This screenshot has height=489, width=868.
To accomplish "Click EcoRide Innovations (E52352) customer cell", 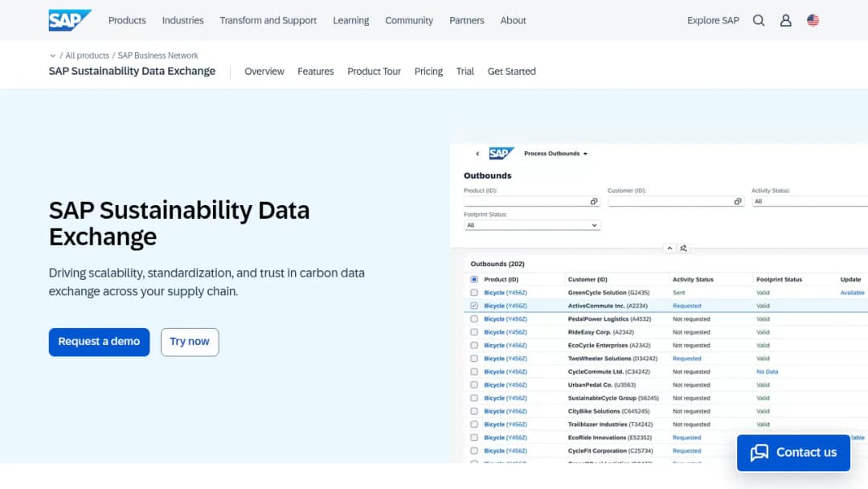I will [x=609, y=438].
